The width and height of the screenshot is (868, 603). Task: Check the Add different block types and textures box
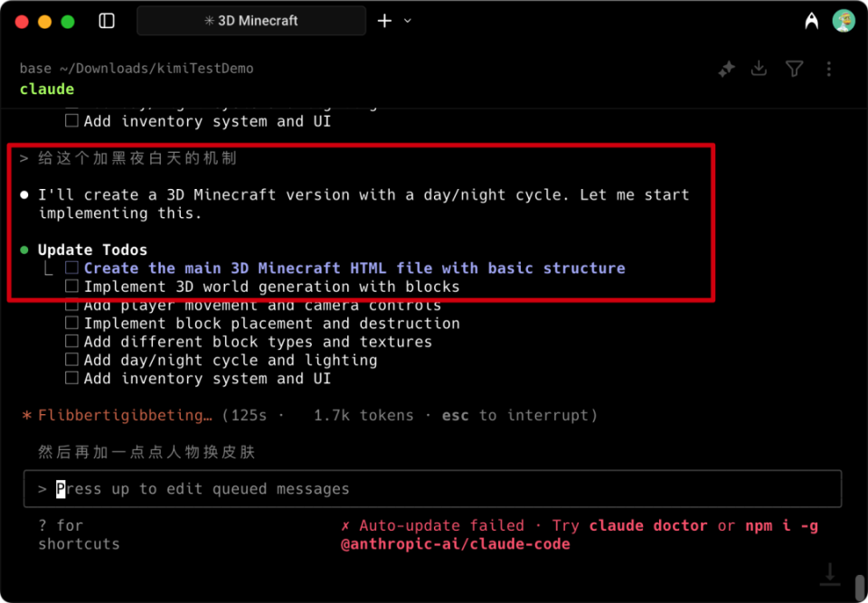coord(72,342)
